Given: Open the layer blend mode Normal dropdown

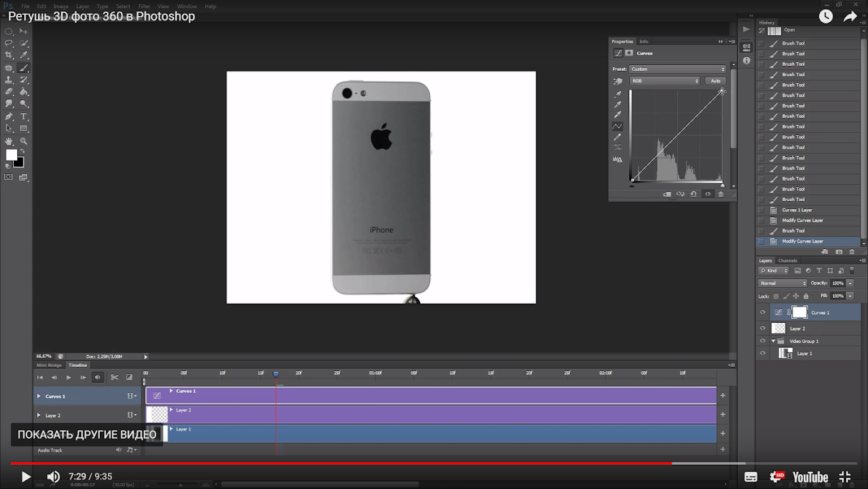Looking at the screenshot, I should click(783, 283).
